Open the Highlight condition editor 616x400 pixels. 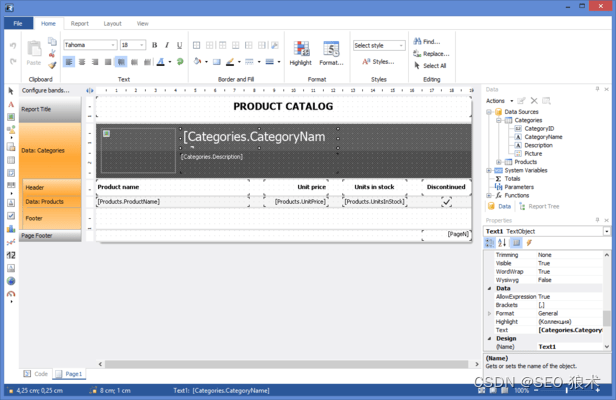point(301,53)
